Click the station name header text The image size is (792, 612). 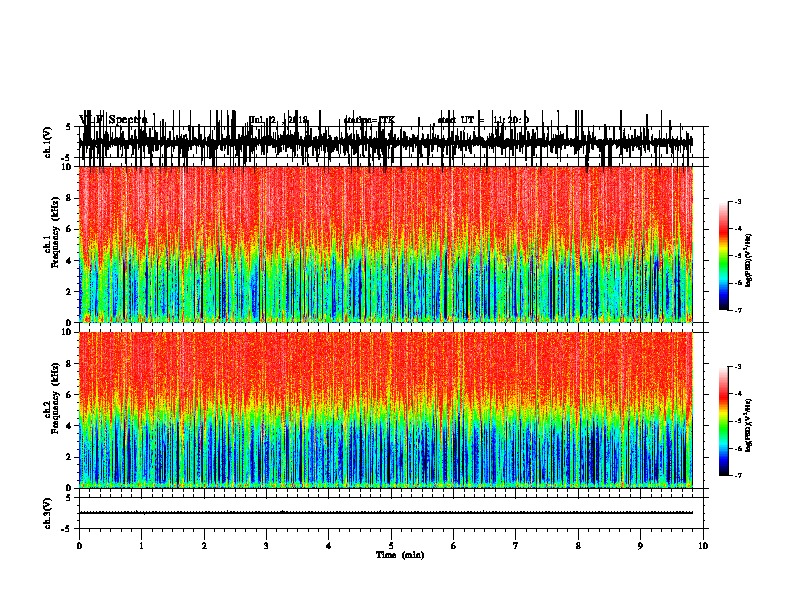coord(369,120)
